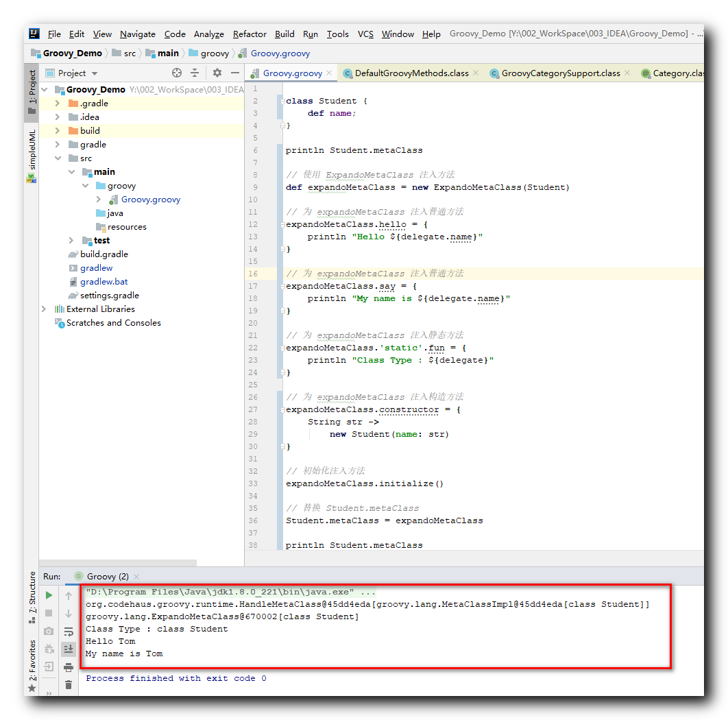This screenshot has height=720, width=728.
Task: Close the Groovy.groovy editor tab
Action: [x=329, y=73]
